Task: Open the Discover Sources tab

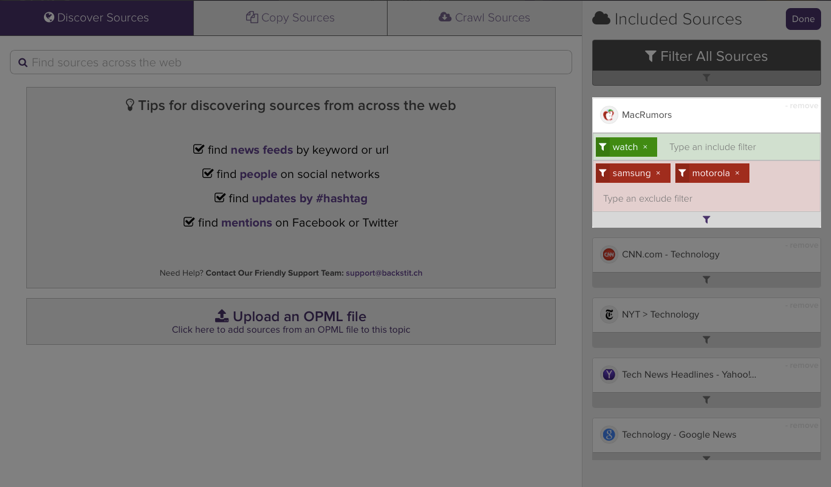Action: point(96,18)
